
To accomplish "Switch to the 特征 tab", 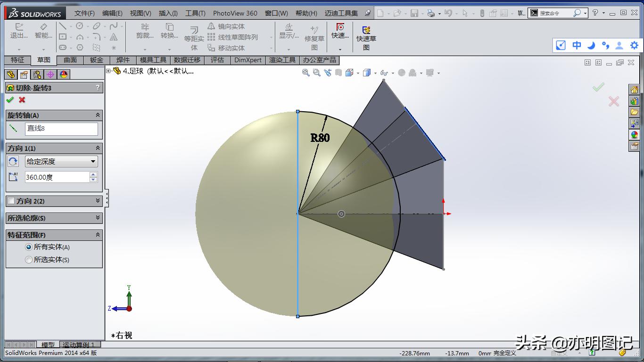I will pyautogui.click(x=17, y=60).
